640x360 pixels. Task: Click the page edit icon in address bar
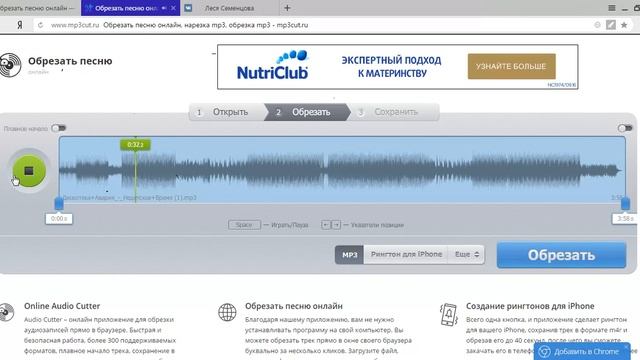611,25
